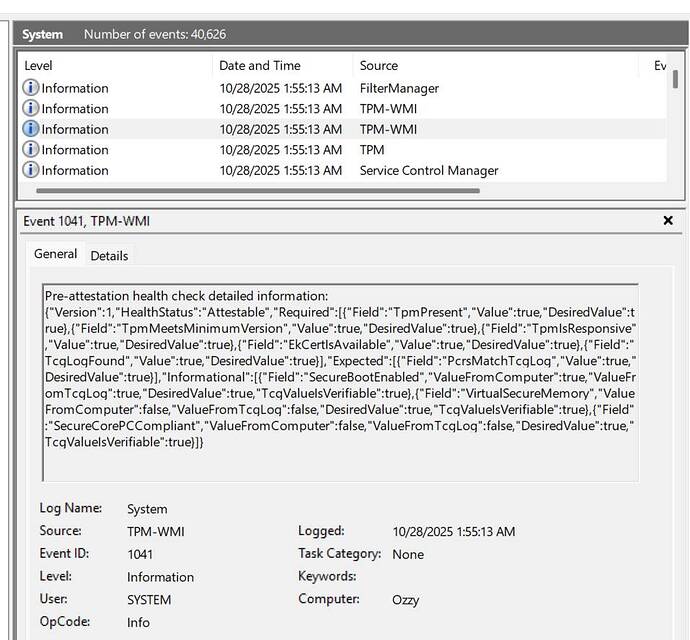Click inside the pre-attestation health check text box
690x640 pixels.
(x=340, y=380)
